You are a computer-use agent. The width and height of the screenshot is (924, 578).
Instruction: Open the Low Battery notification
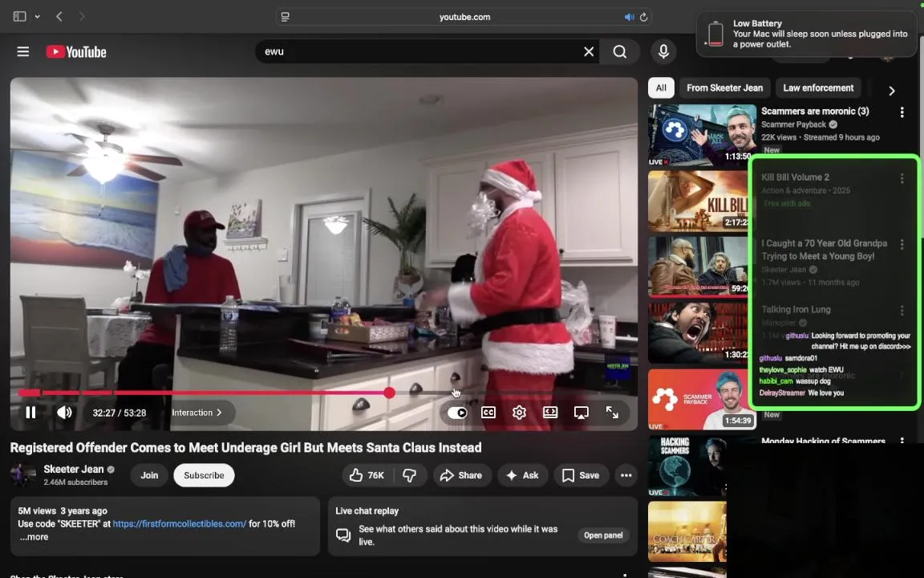point(807,34)
